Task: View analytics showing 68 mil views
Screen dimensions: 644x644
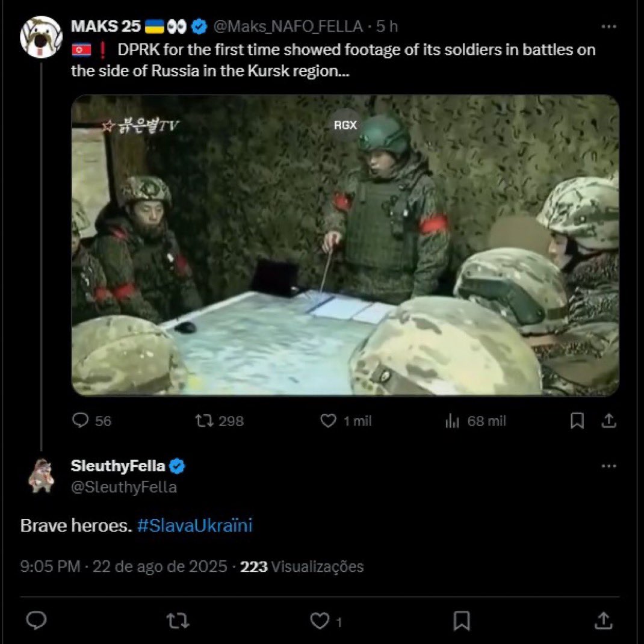Action: pyautogui.click(x=475, y=421)
